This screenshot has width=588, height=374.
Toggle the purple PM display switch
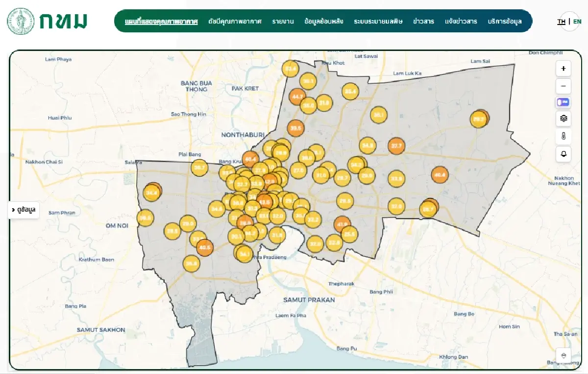point(563,102)
